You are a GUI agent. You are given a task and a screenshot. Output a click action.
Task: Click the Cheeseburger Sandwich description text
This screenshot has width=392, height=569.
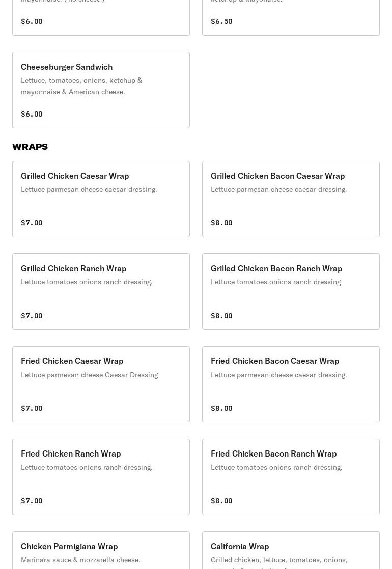click(81, 86)
